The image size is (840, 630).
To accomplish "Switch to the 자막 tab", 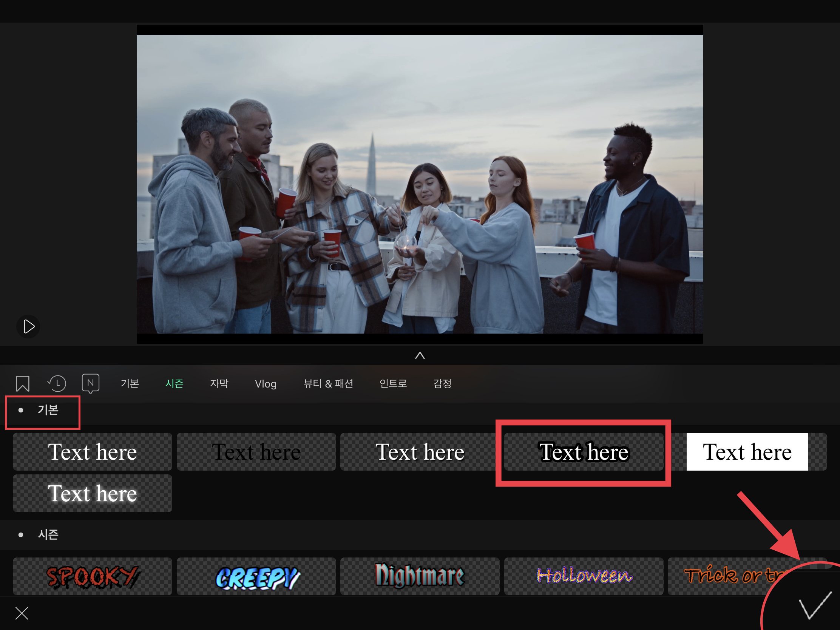I will (x=219, y=383).
